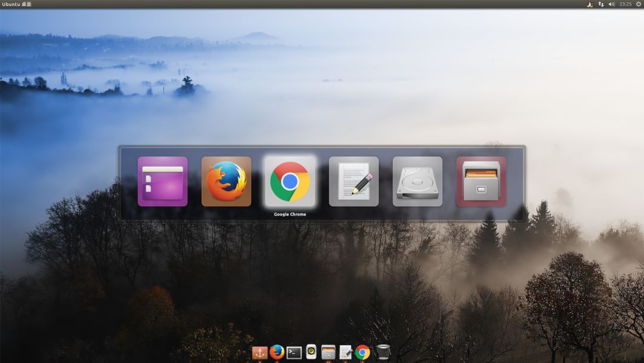Open the sound volume indicator menu
Viewport: 644px width, 363px height.
pos(612,4)
